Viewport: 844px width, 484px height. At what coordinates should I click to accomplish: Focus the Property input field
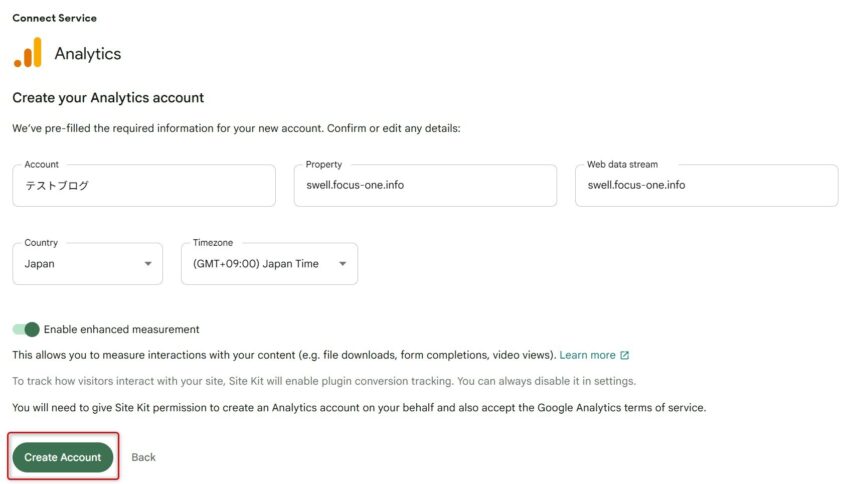coord(425,186)
